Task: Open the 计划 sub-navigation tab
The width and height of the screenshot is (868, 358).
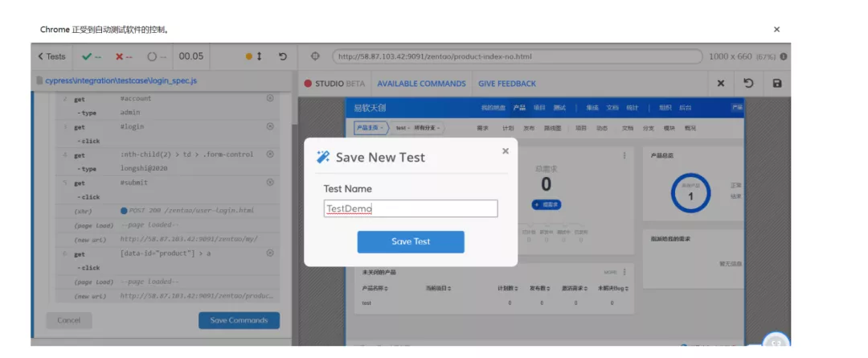Action: point(508,128)
